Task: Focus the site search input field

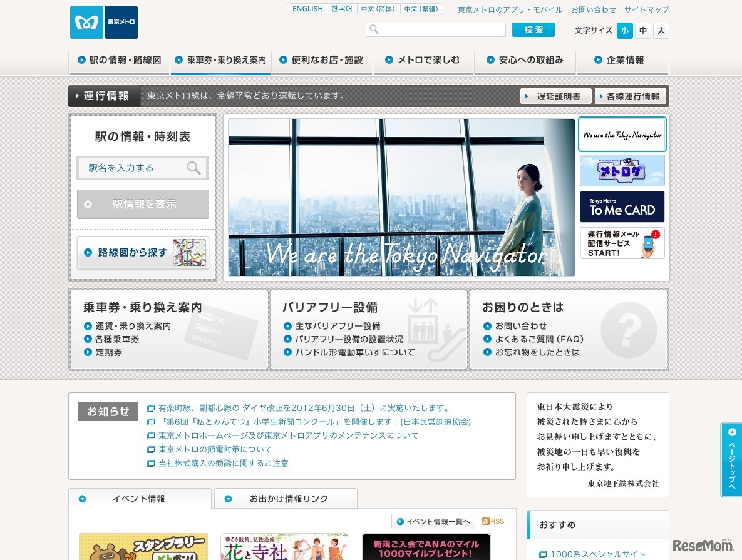Action: click(436, 30)
